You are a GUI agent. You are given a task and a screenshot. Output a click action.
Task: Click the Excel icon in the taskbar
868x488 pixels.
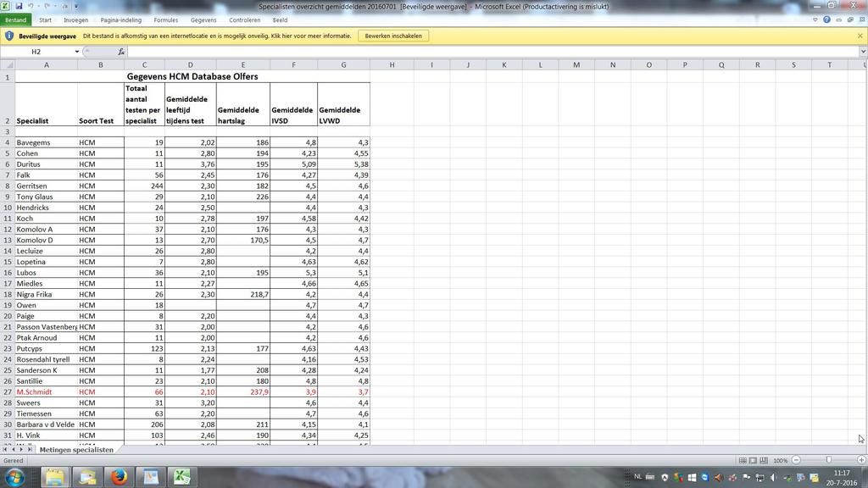(x=182, y=477)
